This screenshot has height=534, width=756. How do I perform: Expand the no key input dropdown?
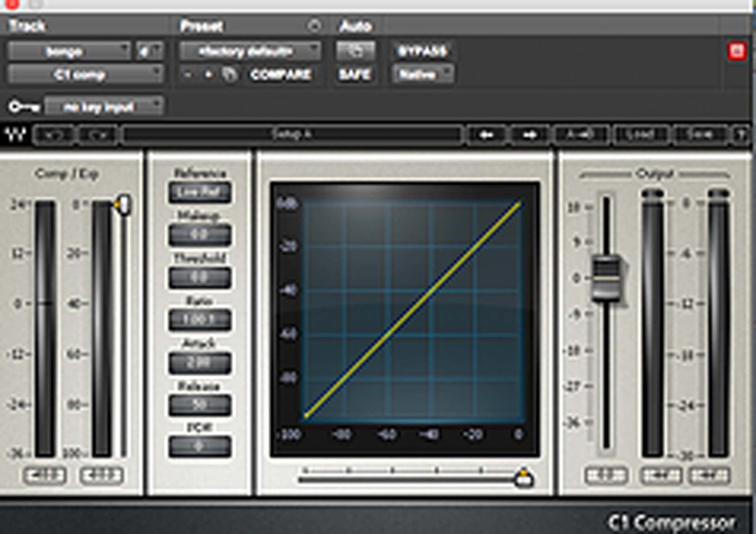103,107
